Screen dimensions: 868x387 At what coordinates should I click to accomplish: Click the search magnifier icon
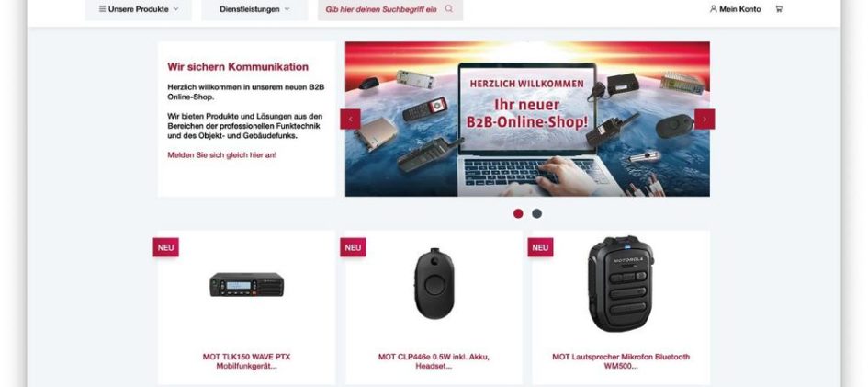[449, 9]
